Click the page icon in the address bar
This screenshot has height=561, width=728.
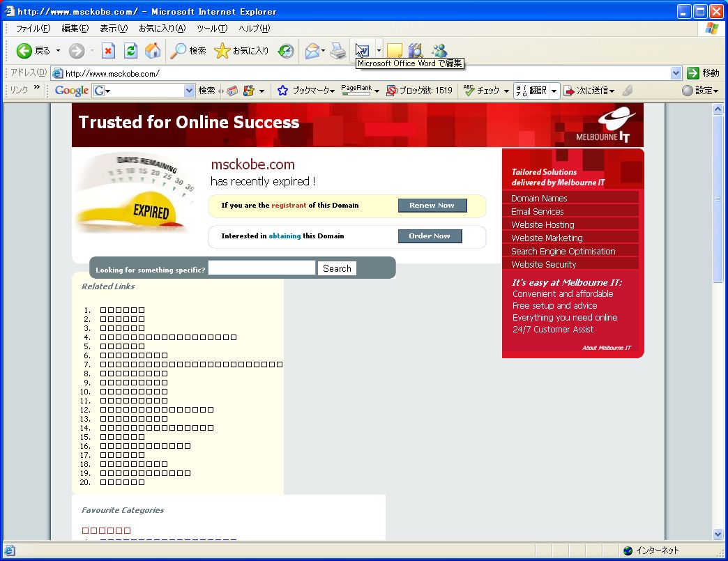[58, 73]
